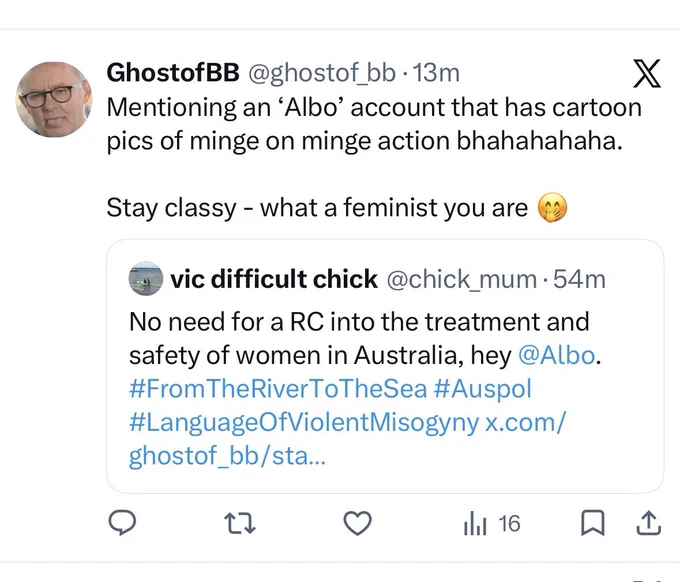
Task: Click the GhostofBB display name
Action: click(173, 72)
